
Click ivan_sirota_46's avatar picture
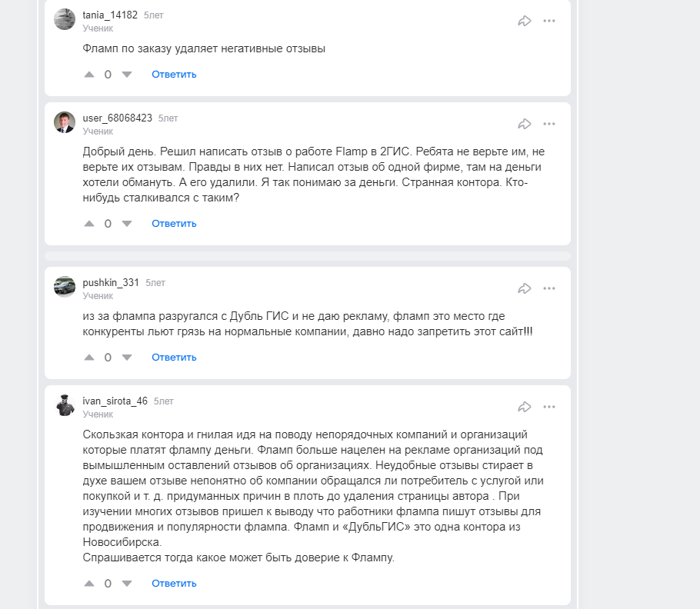tap(65, 405)
